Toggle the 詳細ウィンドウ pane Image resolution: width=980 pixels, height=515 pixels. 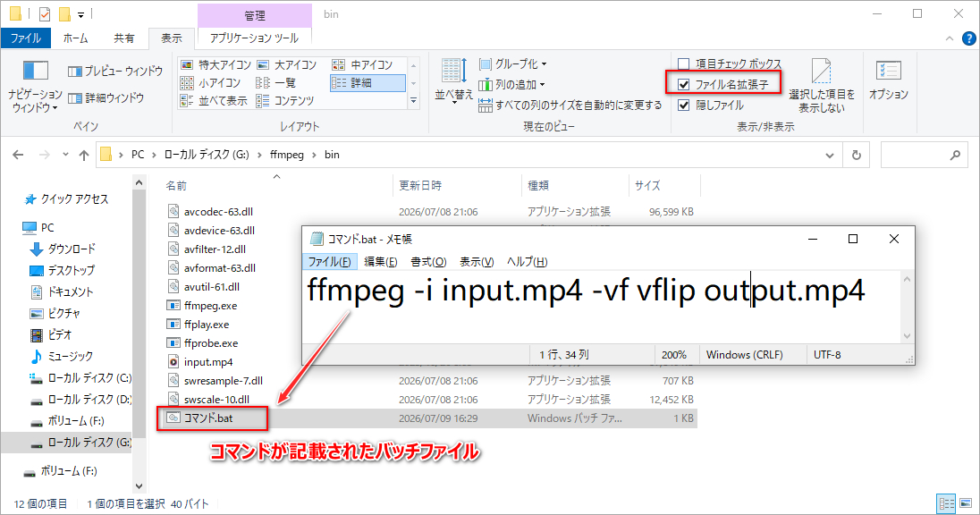(106, 98)
